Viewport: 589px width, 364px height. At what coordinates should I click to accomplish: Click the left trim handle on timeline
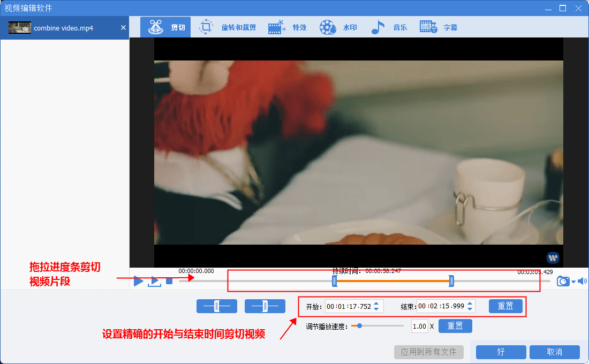pyautogui.click(x=334, y=280)
